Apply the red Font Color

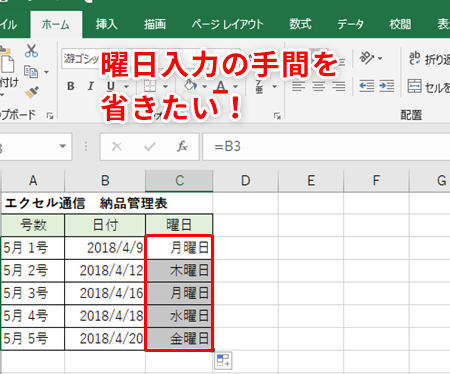(x=221, y=86)
